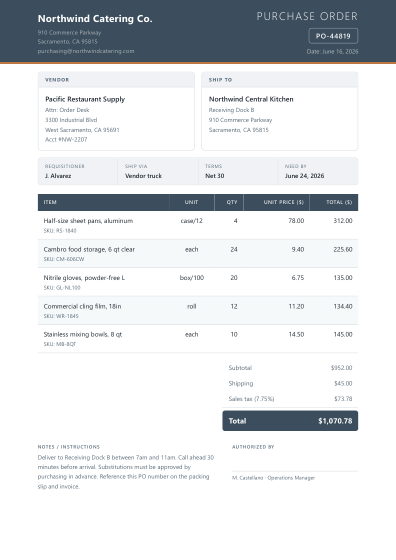
Task: Click the sales tax amount $73.78
Action: (343, 399)
